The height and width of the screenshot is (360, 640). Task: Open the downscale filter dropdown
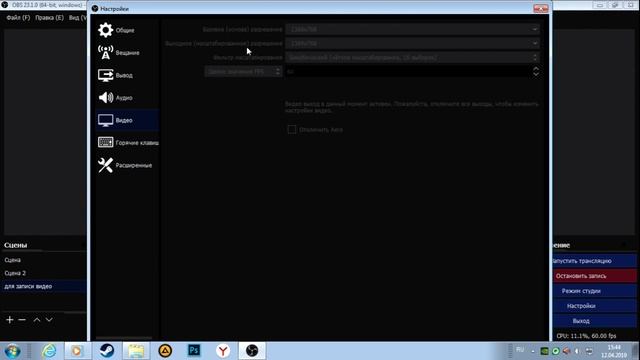coord(412,58)
